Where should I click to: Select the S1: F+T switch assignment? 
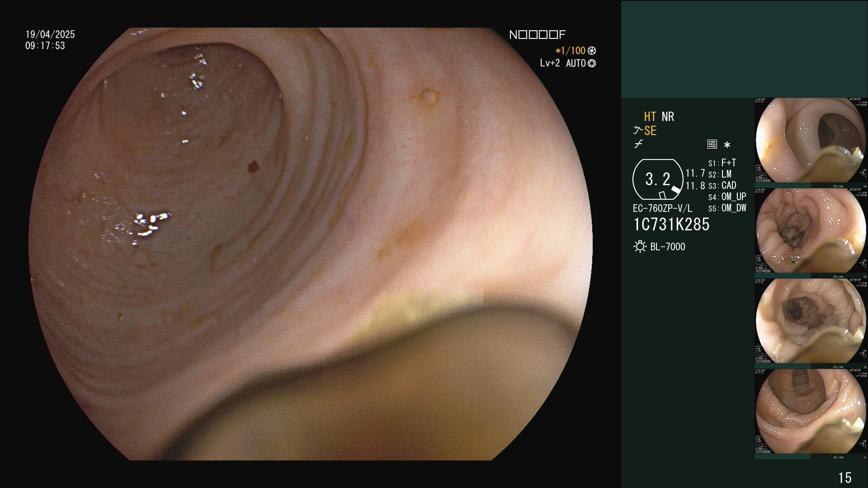[722, 163]
